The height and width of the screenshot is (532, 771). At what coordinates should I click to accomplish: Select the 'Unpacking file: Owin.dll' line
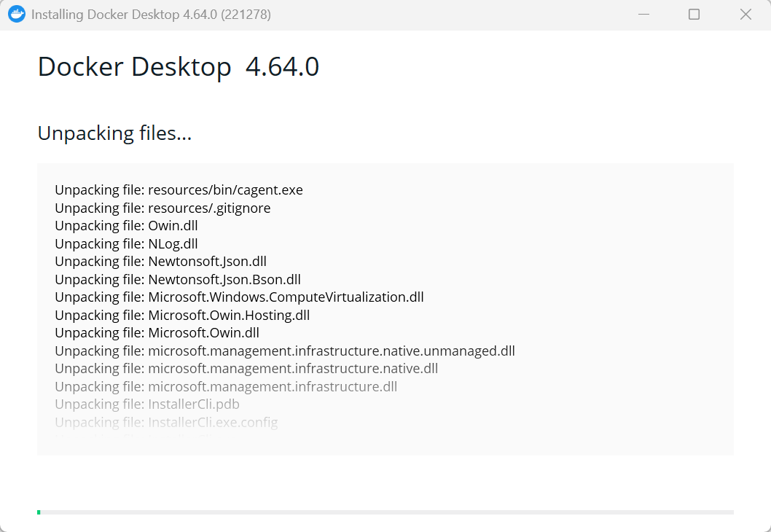126,226
